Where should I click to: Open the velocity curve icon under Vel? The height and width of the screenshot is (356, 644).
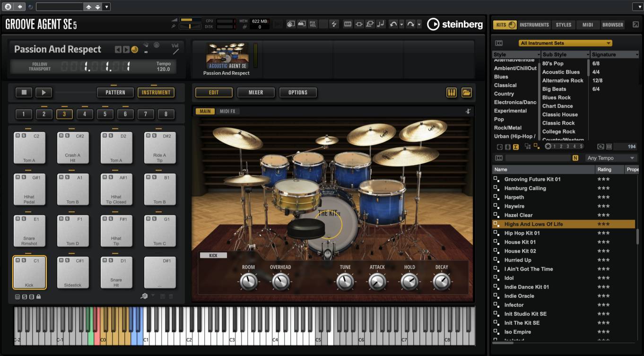[175, 52]
